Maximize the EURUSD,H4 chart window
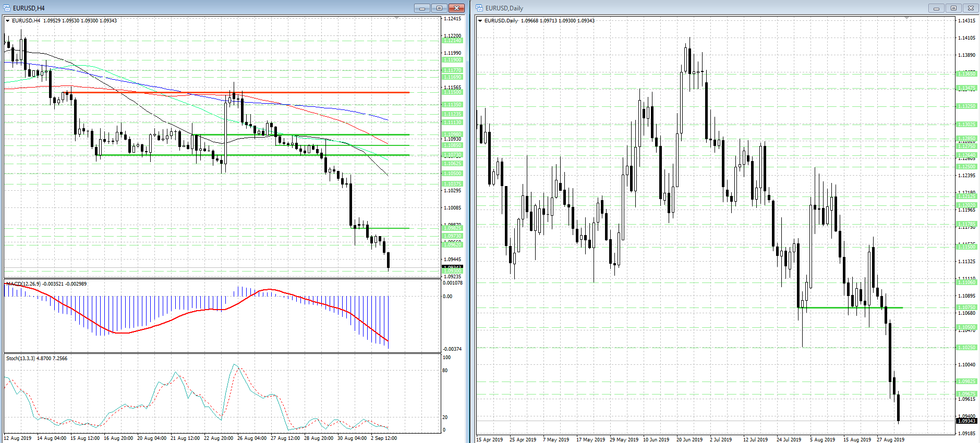Screen dimensions: 980x443 439,8
